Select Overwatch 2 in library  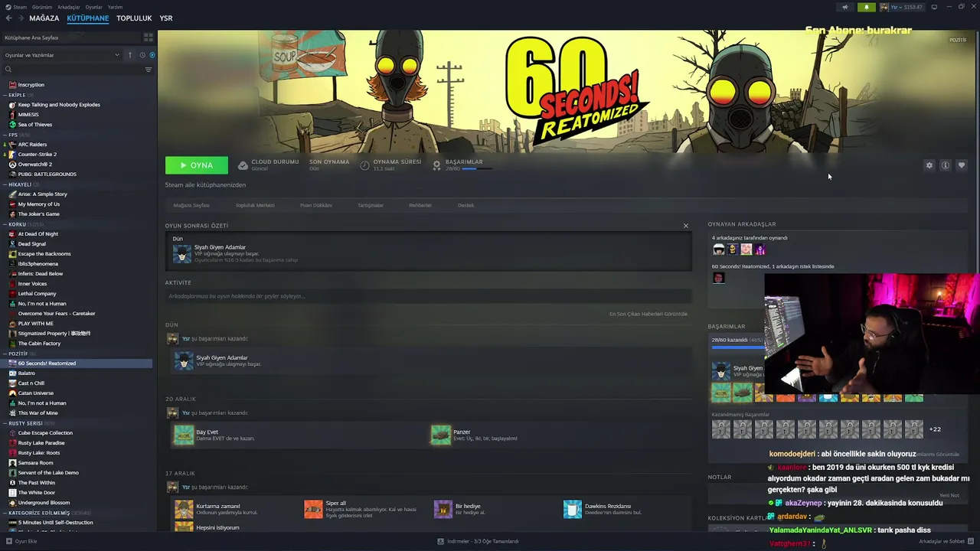coord(34,165)
